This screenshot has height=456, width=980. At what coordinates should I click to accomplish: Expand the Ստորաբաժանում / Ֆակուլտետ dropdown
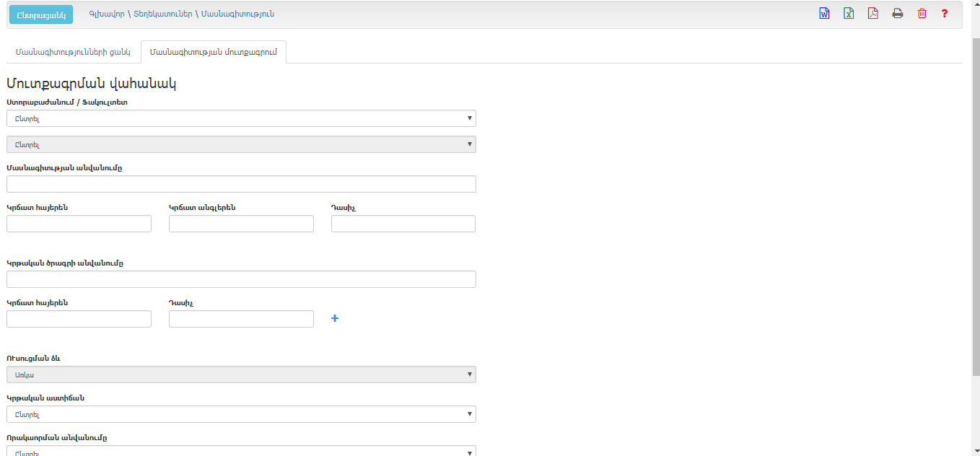(241, 118)
